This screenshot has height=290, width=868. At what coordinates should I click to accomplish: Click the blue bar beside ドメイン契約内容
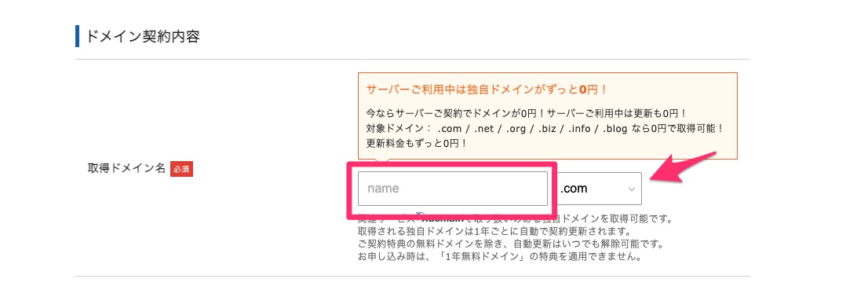coord(77,37)
